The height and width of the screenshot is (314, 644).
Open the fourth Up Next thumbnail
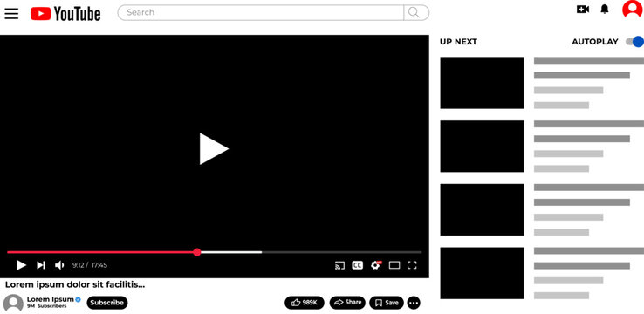click(482, 273)
